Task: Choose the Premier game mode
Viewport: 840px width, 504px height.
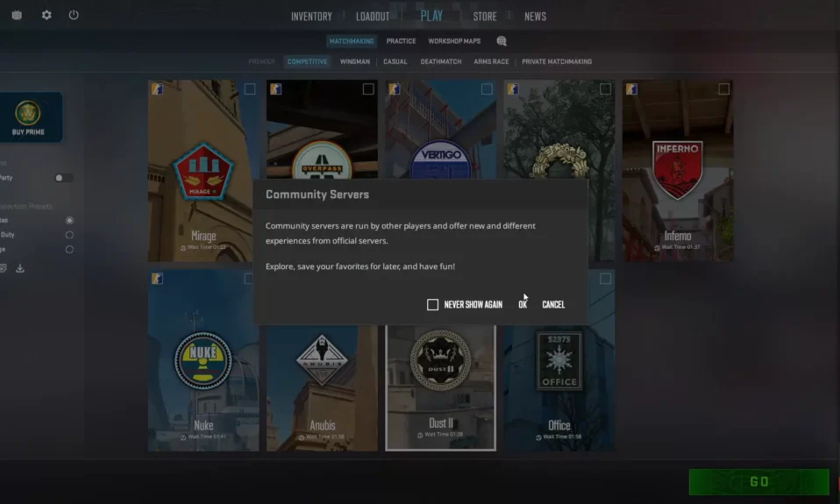Action: (x=261, y=61)
